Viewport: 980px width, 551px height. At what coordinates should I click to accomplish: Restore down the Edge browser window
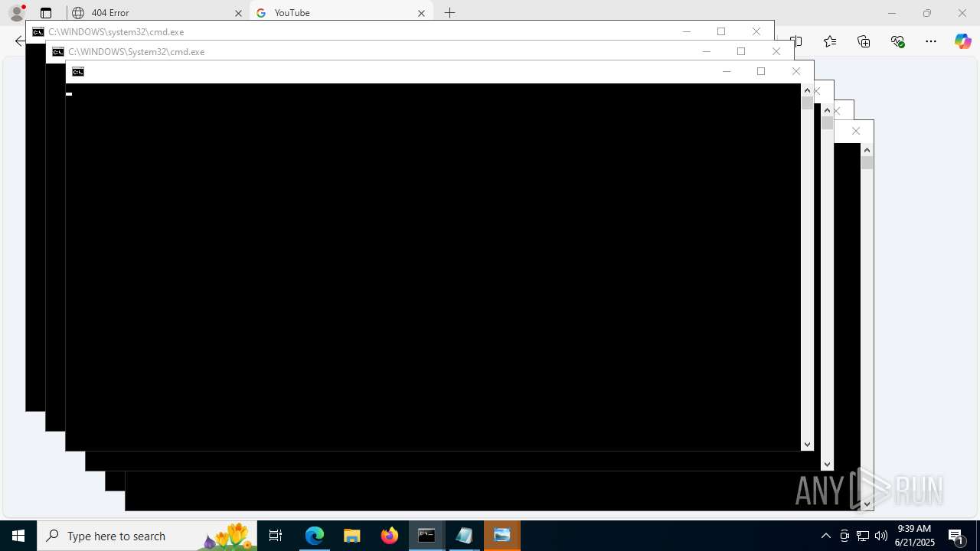[926, 13]
